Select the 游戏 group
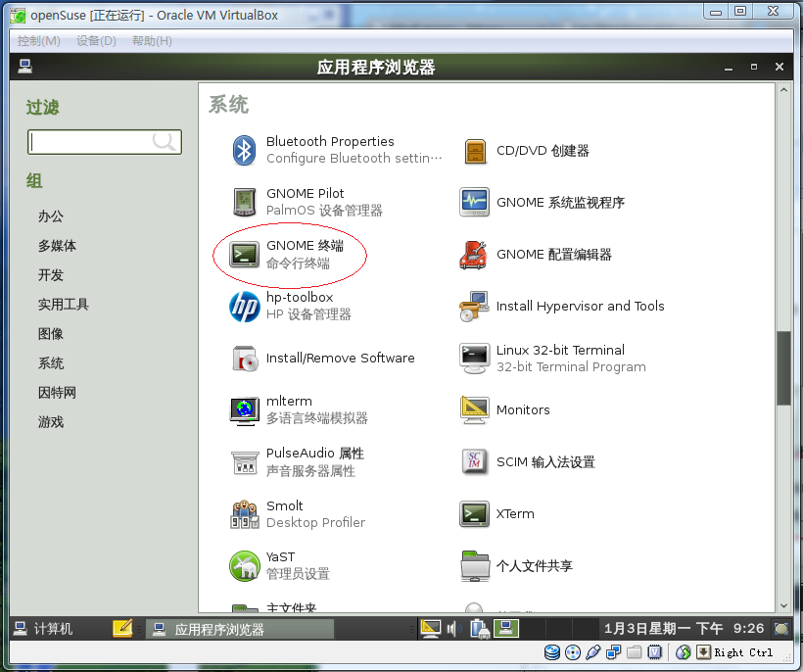 [51, 422]
